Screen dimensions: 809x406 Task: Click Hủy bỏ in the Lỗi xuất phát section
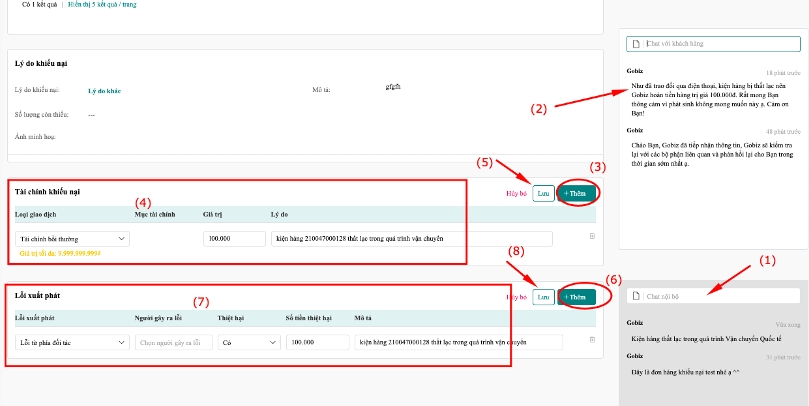click(516, 297)
